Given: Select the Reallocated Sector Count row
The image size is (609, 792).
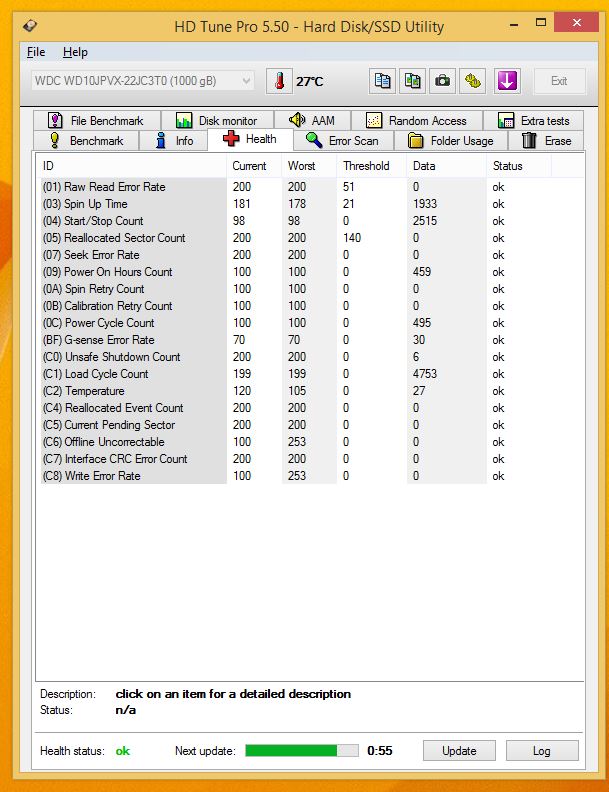Looking at the screenshot, I should [x=295, y=238].
